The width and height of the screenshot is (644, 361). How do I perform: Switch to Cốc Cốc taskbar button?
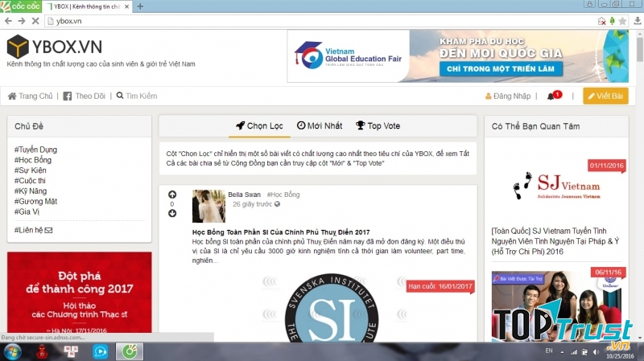coord(130,351)
